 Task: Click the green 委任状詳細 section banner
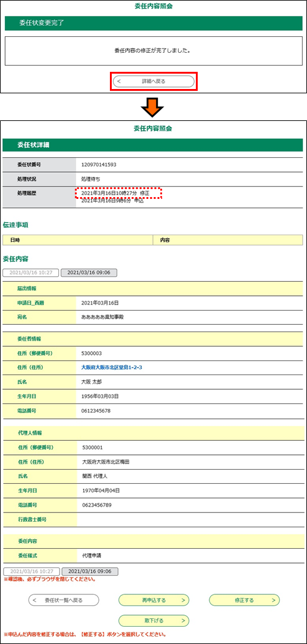pyautogui.click(x=153, y=145)
